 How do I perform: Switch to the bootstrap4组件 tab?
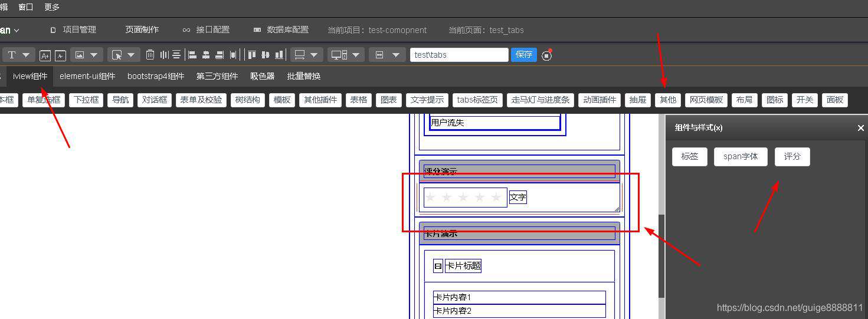(156, 76)
